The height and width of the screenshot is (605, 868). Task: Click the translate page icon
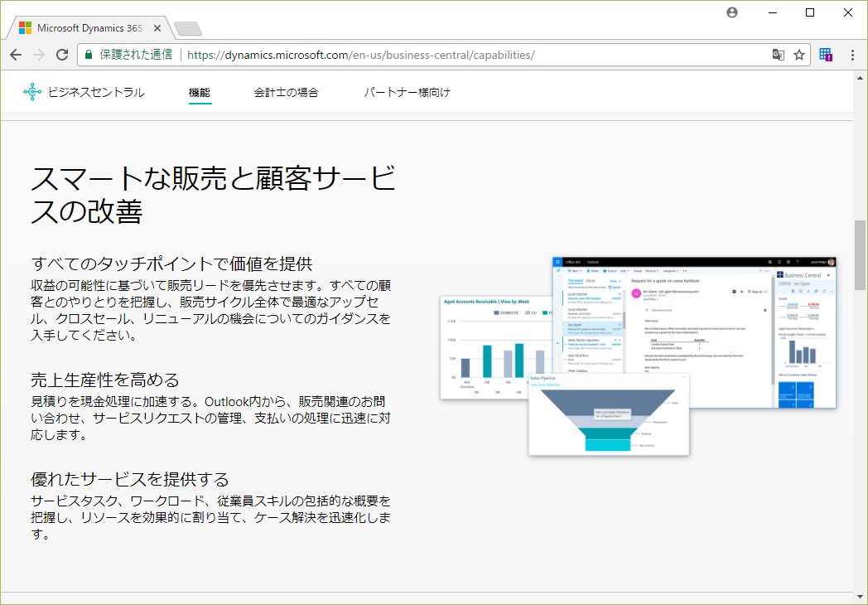779,55
